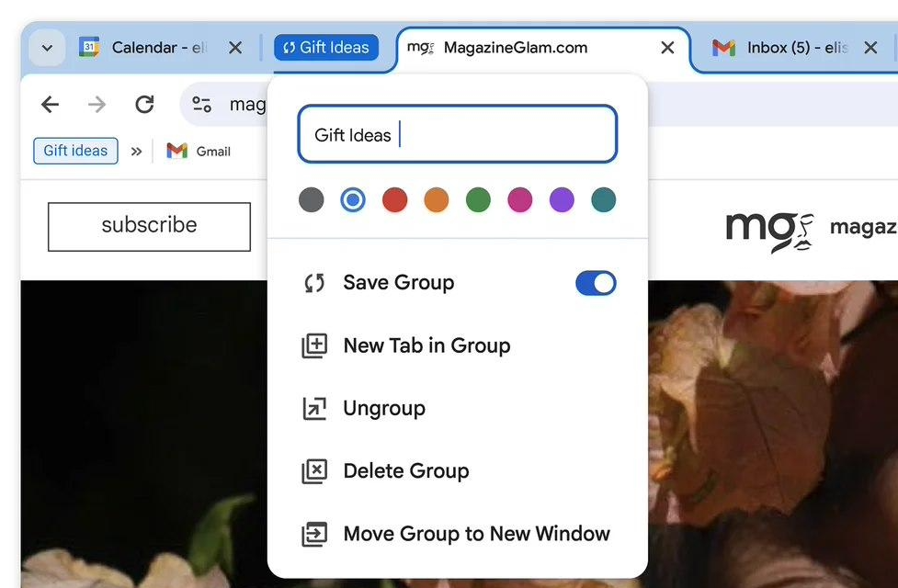898x588 pixels.
Task: Click the forward navigation arrow
Action: coord(97,104)
